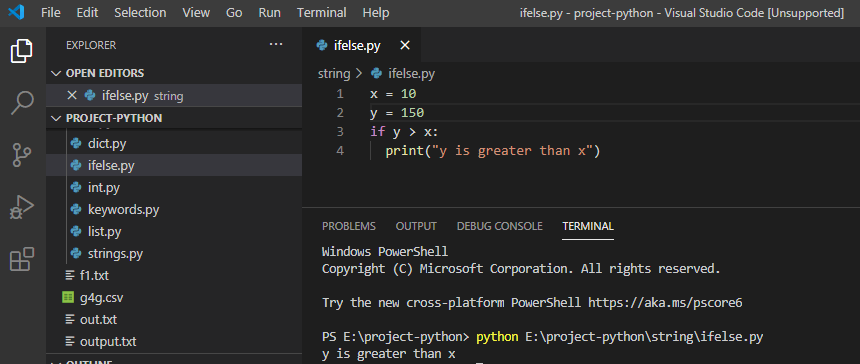Open the Run menu
860x364 pixels.
[269, 13]
